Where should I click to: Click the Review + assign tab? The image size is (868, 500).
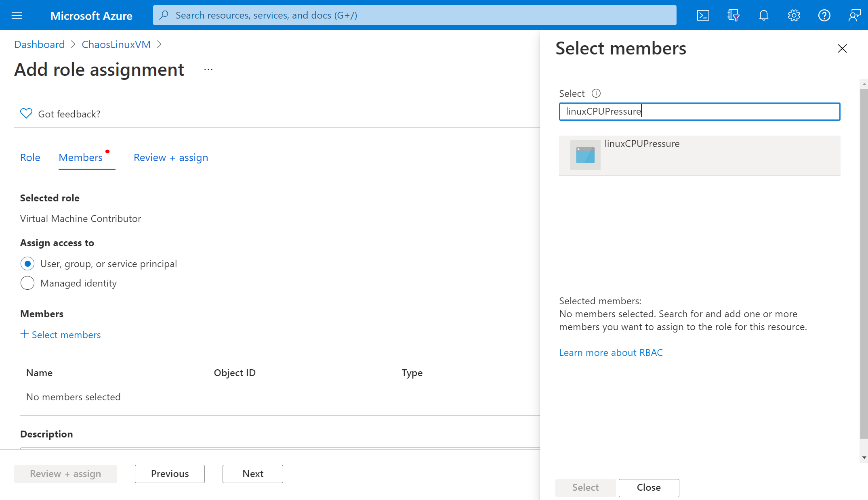point(170,157)
